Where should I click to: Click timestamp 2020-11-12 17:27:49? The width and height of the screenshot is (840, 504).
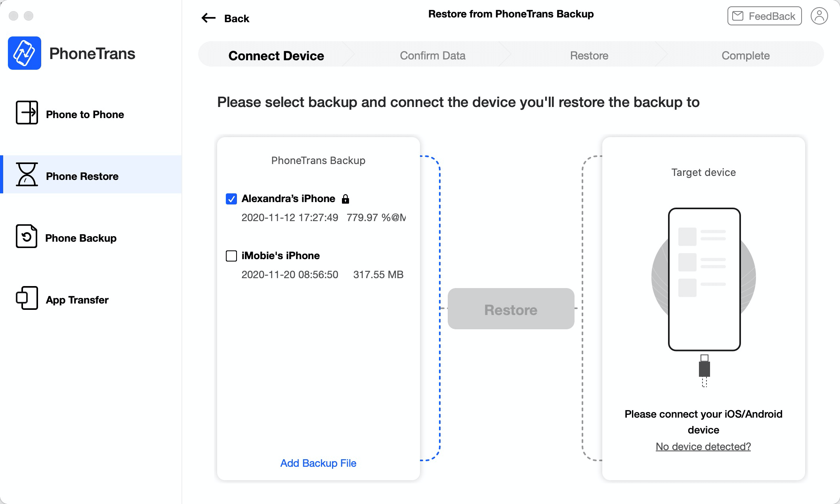(290, 218)
